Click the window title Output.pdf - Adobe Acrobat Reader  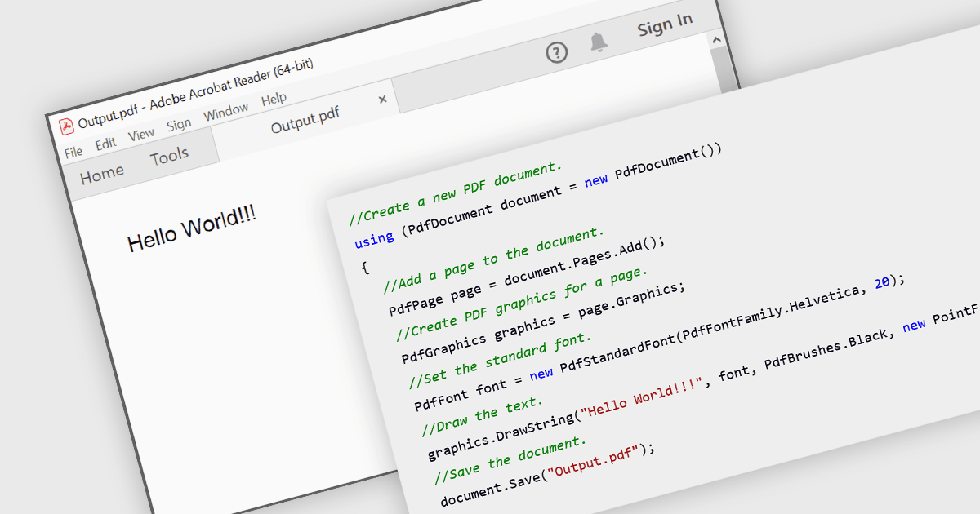(x=196, y=94)
